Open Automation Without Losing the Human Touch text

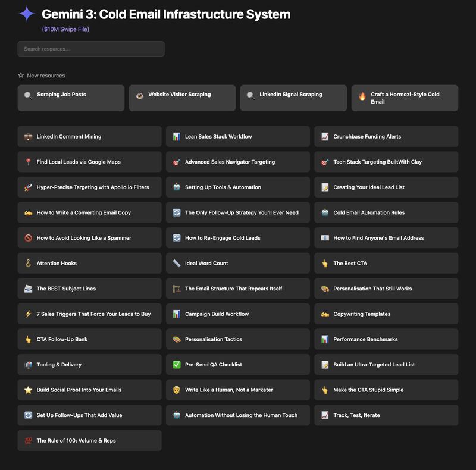click(242, 415)
